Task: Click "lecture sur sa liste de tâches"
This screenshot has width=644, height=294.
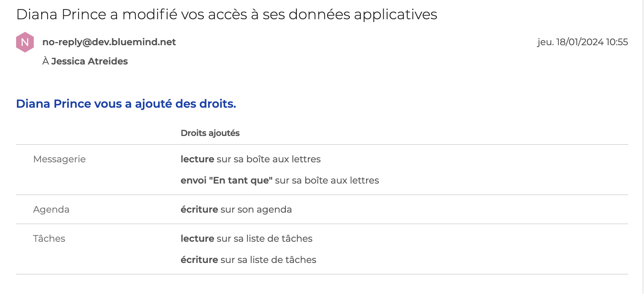Action: [246, 239]
